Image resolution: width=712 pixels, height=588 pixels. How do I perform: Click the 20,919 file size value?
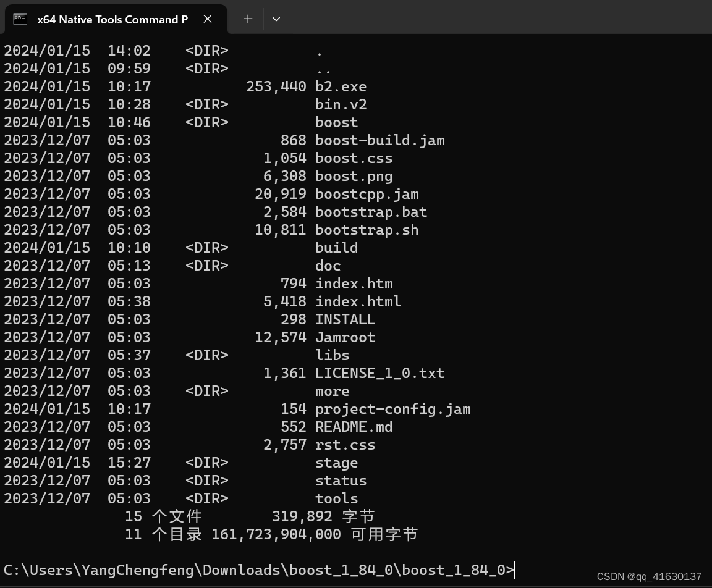281,194
